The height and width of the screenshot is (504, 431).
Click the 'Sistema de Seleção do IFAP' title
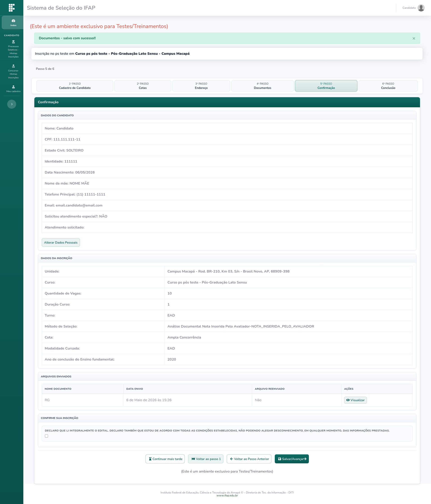[61, 8]
